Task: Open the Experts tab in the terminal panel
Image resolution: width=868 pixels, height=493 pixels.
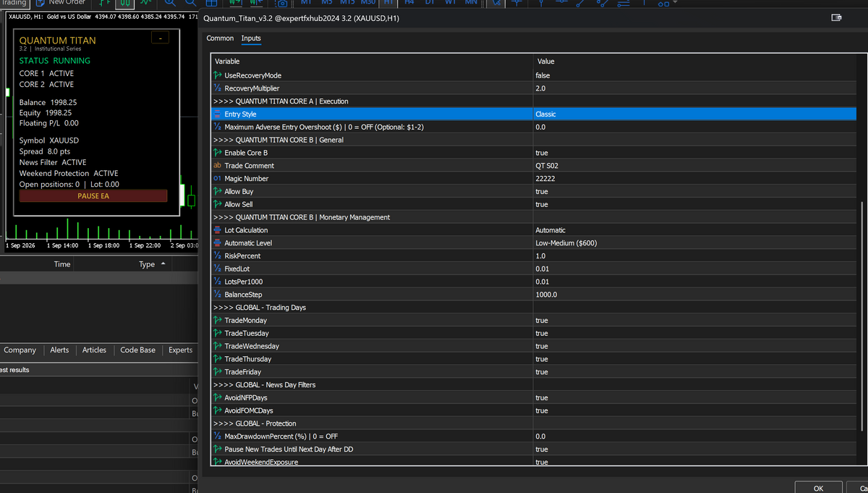Action: (x=180, y=350)
